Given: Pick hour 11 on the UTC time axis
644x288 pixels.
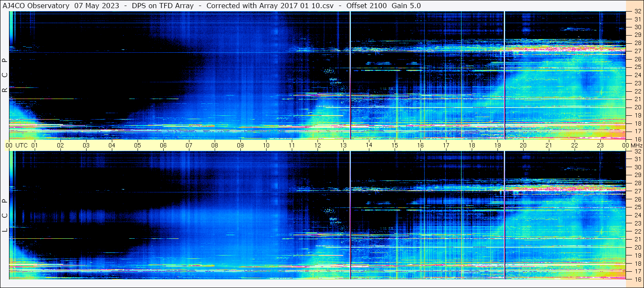Looking at the screenshot, I should pyautogui.click(x=292, y=145).
